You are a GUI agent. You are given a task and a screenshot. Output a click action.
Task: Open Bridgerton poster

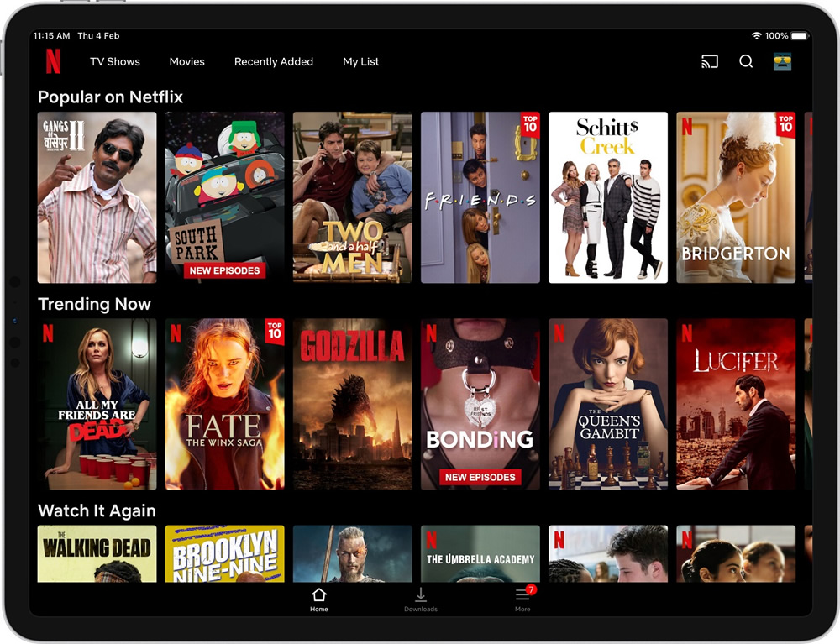point(736,197)
